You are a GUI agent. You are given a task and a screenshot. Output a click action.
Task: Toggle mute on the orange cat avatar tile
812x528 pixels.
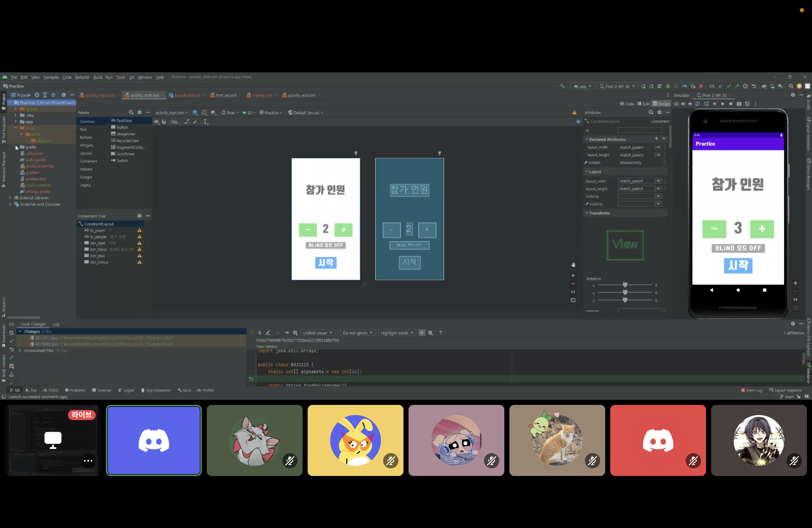[592, 461]
